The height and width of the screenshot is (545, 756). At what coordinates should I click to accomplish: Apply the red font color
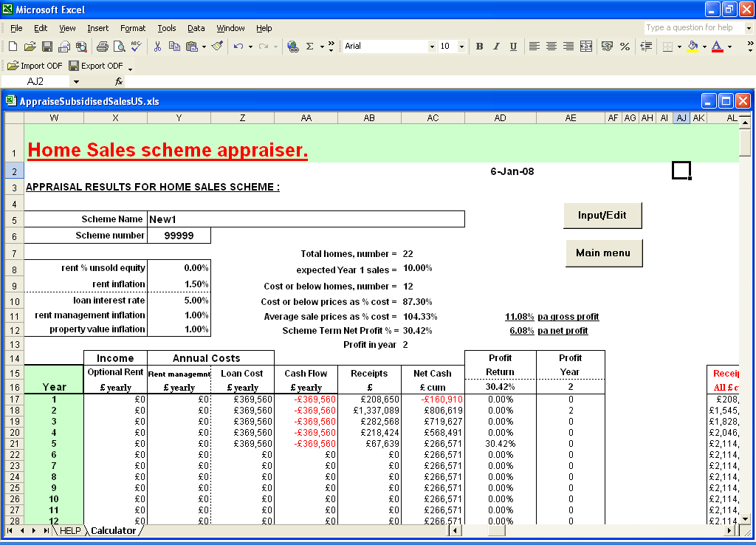click(718, 47)
